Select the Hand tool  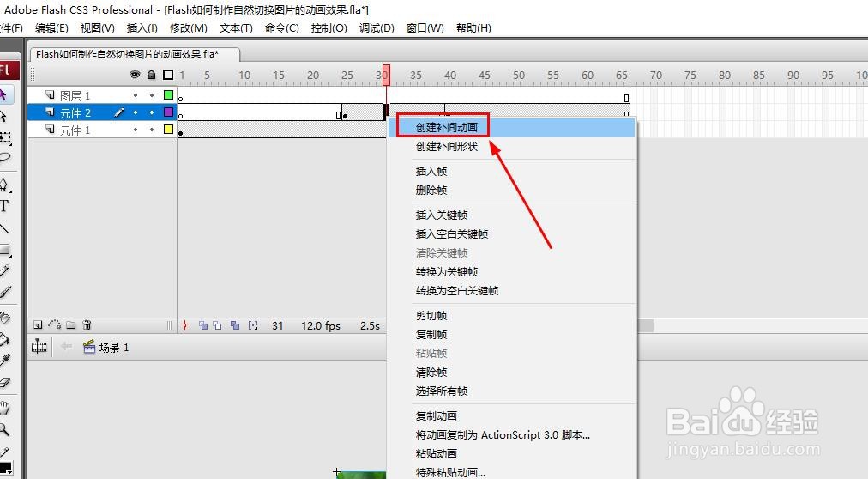click(x=4, y=408)
